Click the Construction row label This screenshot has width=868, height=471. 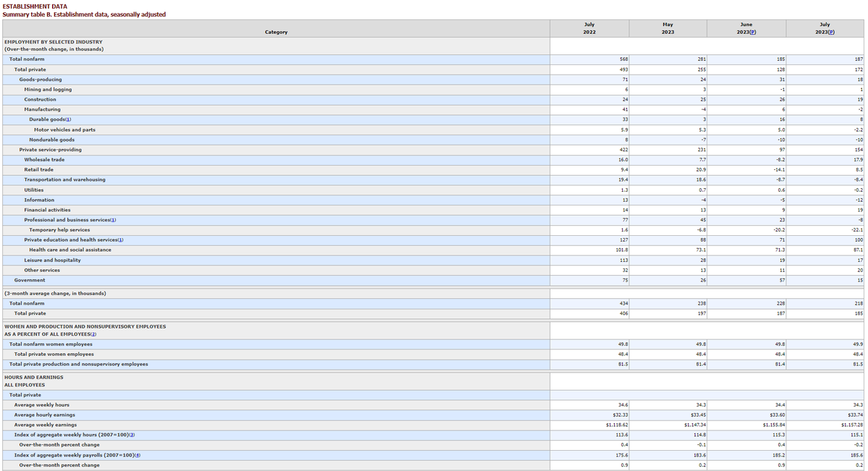pyautogui.click(x=40, y=99)
